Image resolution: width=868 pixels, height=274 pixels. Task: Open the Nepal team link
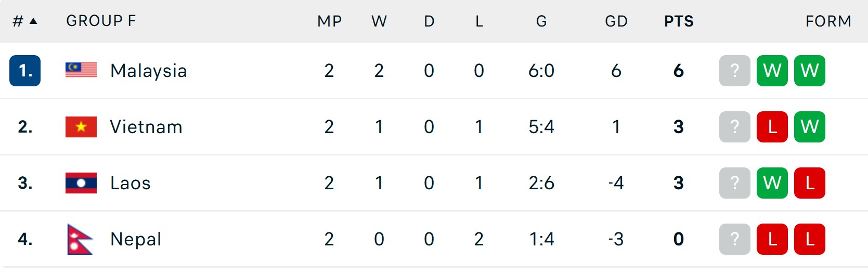coord(136,239)
